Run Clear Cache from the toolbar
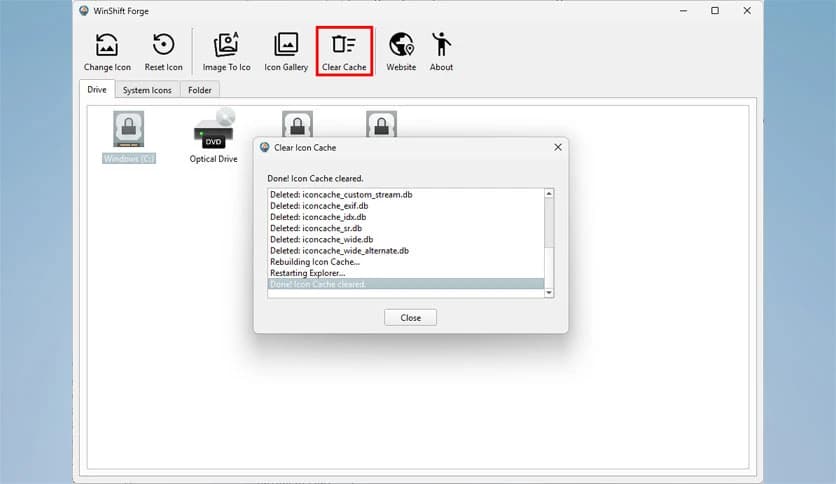The image size is (836, 484). [x=344, y=52]
